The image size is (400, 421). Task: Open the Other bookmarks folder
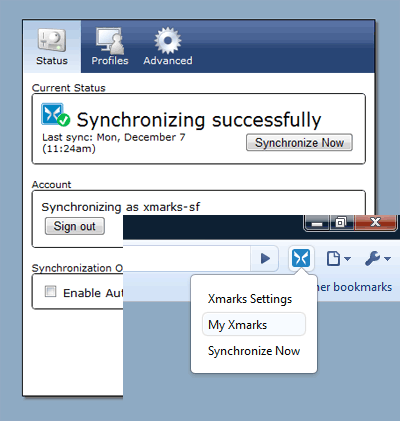point(354,287)
